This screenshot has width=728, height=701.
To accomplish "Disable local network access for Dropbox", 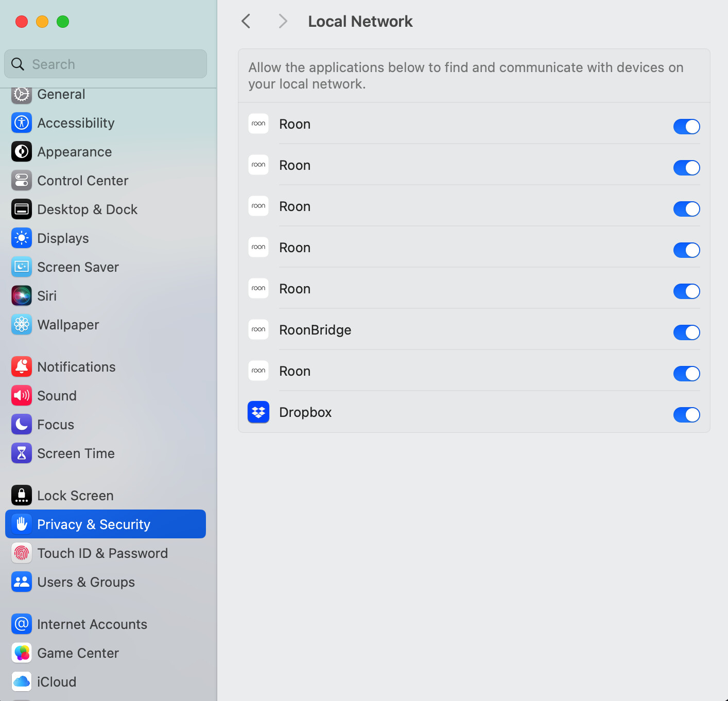I will [x=686, y=415].
